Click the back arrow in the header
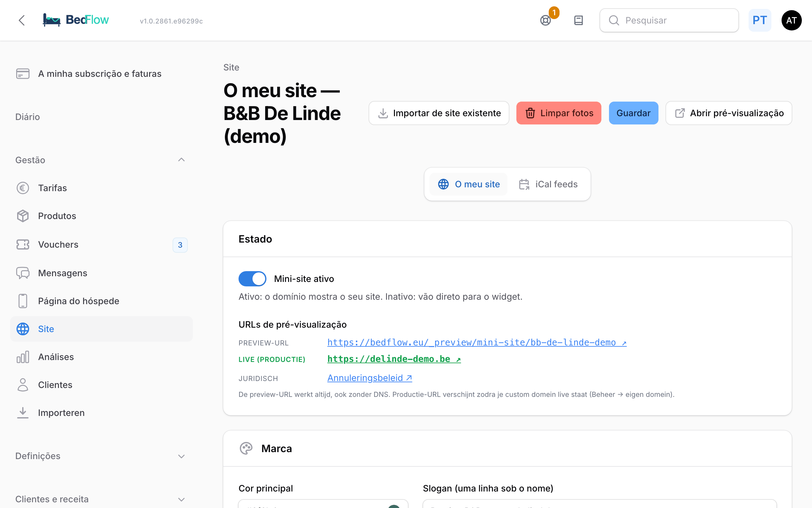Screen dimensions: 812x508 click(x=22, y=20)
